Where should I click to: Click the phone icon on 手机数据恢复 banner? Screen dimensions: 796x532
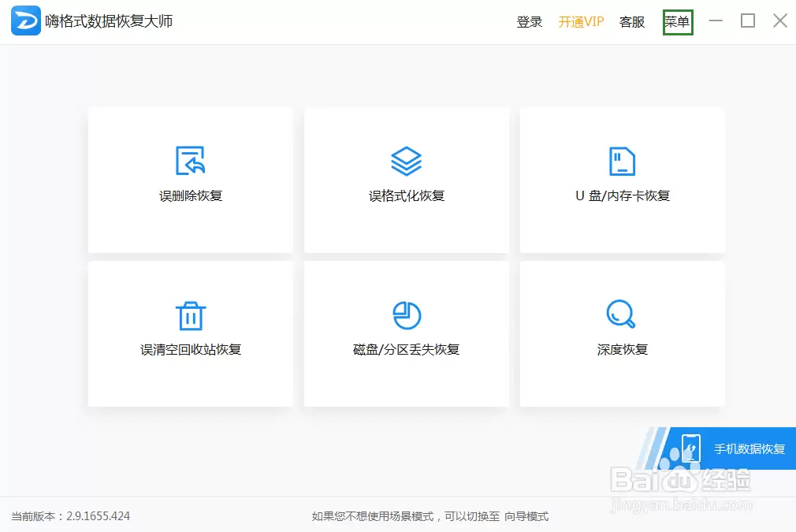692,448
